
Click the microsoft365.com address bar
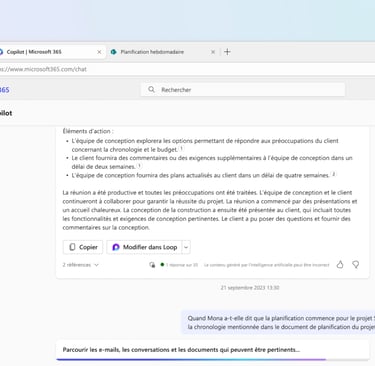coord(187,69)
